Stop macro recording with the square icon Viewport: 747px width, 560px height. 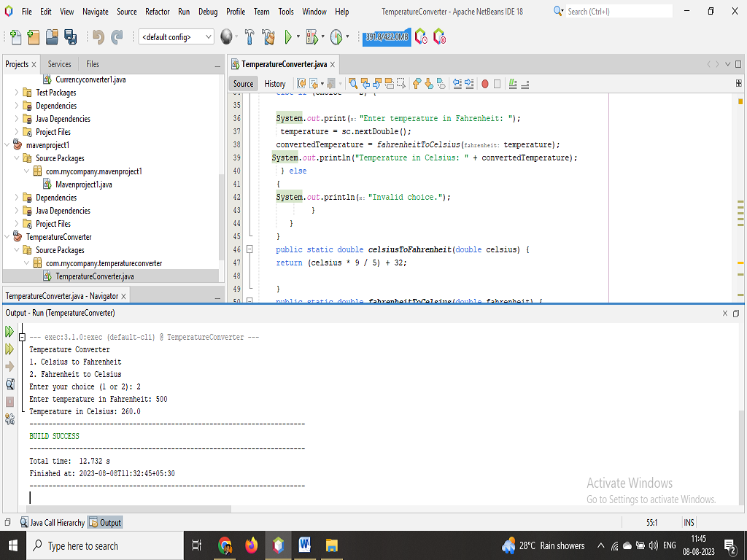pos(497,84)
